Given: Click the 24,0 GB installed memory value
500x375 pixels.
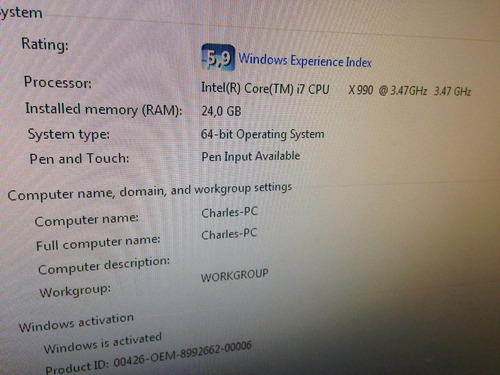Looking at the screenshot, I should click(221, 111).
